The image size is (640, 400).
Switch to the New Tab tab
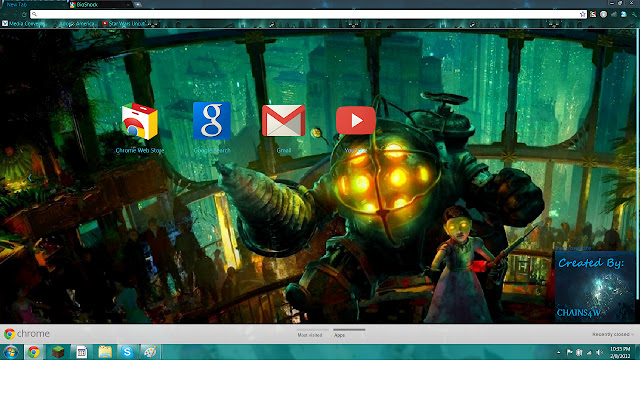pyautogui.click(x=35, y=5)
